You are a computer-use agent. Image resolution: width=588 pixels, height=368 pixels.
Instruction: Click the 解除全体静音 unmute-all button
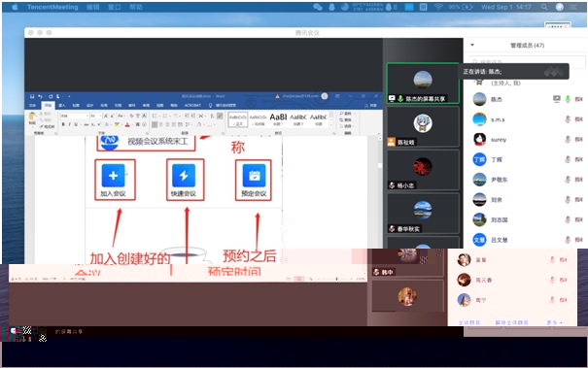(511, 322)
